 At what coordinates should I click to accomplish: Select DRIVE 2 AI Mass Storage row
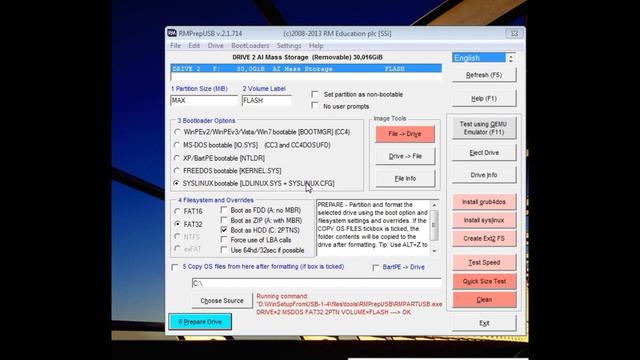pos(306,69)
